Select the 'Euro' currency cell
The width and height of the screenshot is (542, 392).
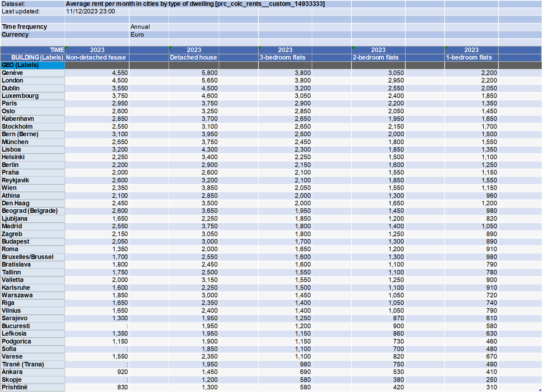pyautogui.click(x=149, y=34)
